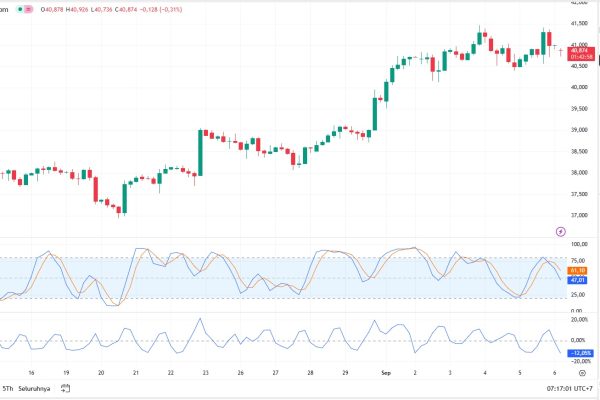Click the OHLC values in the chart legend
The height and width of the screenshot is (400, 600).
pyautogui.click(x=87, y=9)
